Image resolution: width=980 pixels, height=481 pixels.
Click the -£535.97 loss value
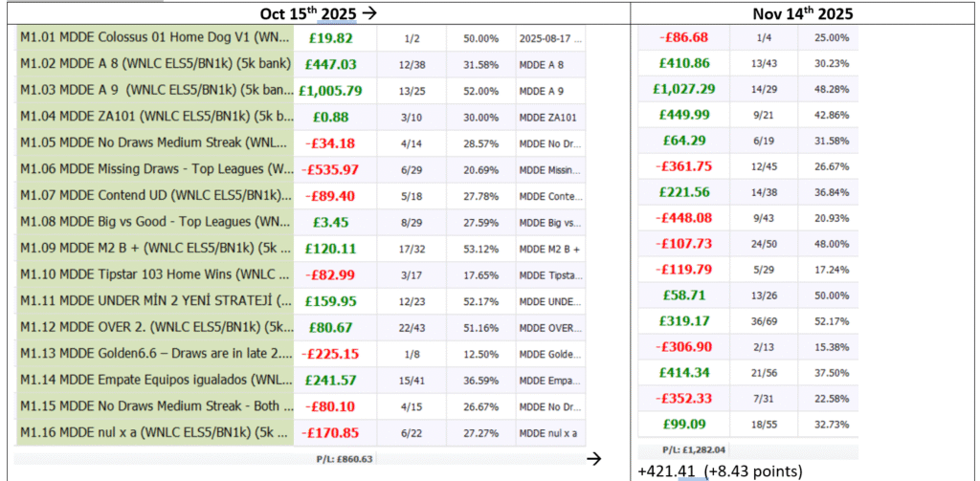[330, 169]
